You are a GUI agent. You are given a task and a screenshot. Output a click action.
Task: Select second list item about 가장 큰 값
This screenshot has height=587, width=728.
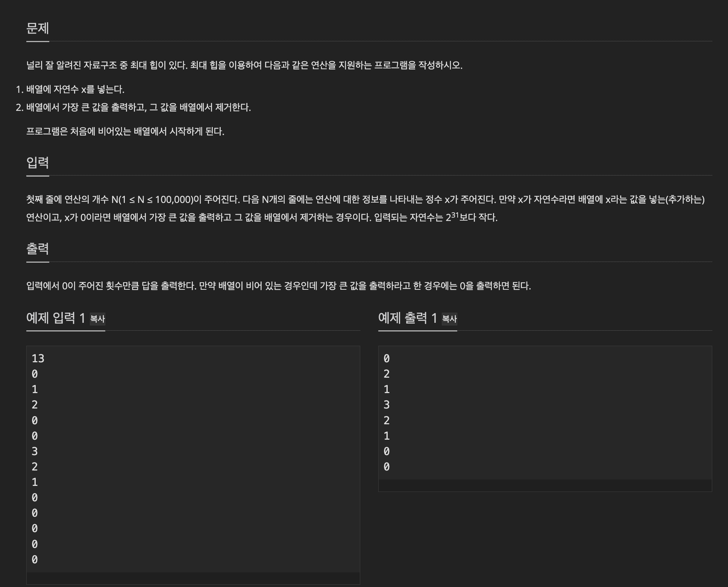pyautogui.click(x=138, y=107)
